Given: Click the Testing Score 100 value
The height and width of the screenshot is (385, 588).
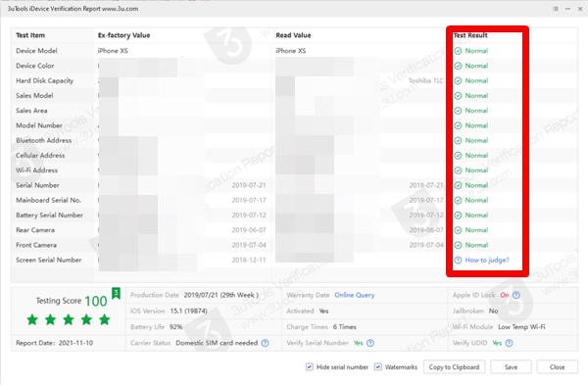Looking at the screenshot, I should click(96, 301).
